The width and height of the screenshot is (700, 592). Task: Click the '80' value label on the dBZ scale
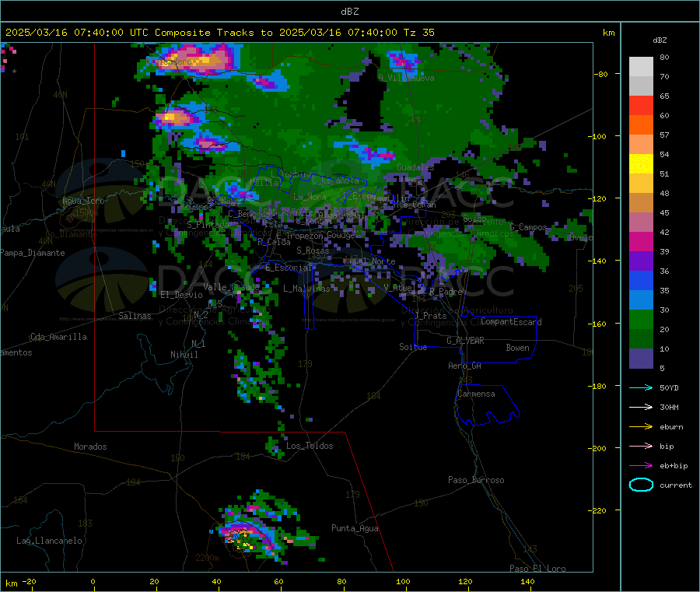coord(664,57)
